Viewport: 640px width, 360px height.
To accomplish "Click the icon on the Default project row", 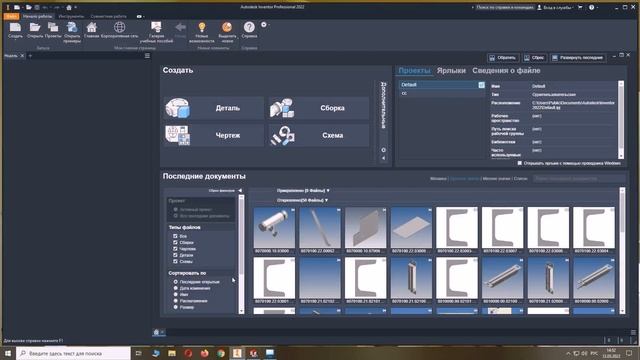I will pos(481,85).
